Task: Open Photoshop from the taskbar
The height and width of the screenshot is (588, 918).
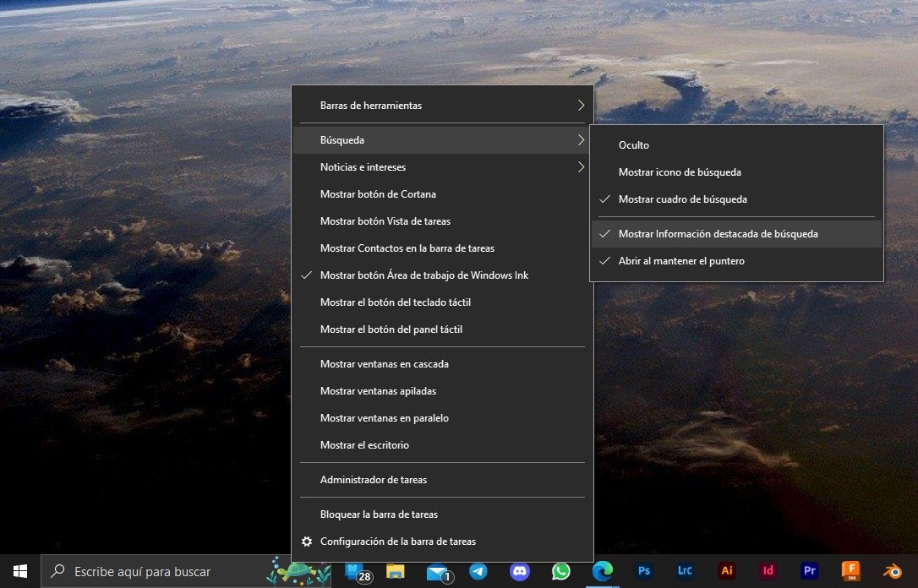Action: [x=644, y=571]
